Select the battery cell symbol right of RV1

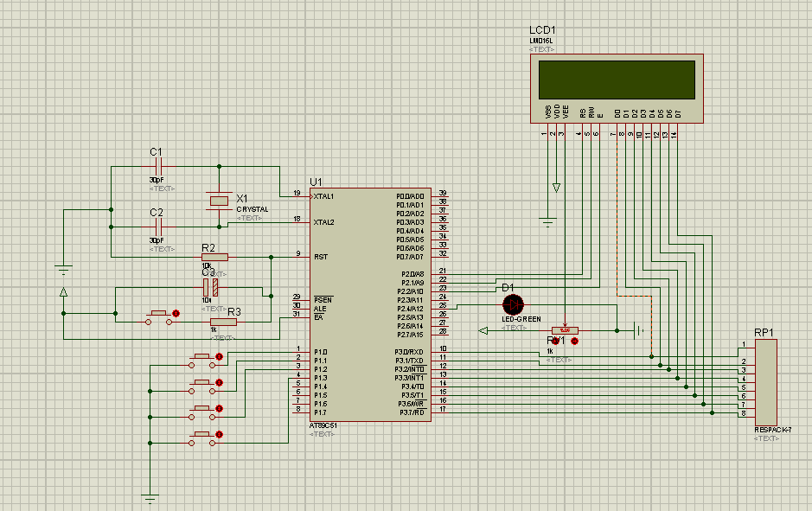(638, 330)
